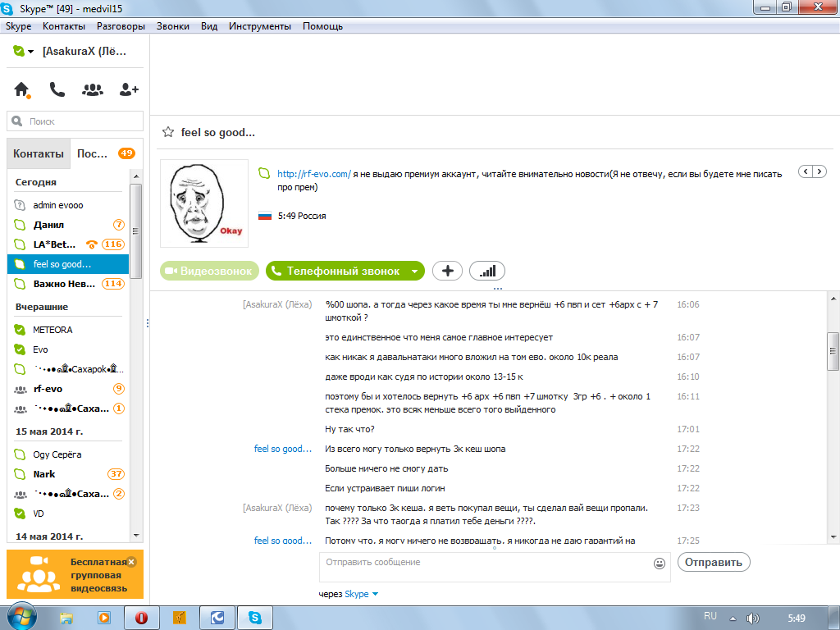Open the Важно Нев... conversation
This screenshot has width=840, height=630.
(68, 283)
